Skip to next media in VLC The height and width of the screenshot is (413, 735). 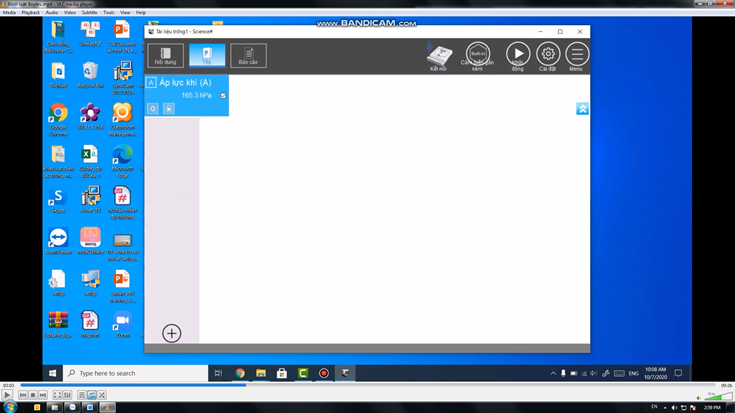[43, 395]
